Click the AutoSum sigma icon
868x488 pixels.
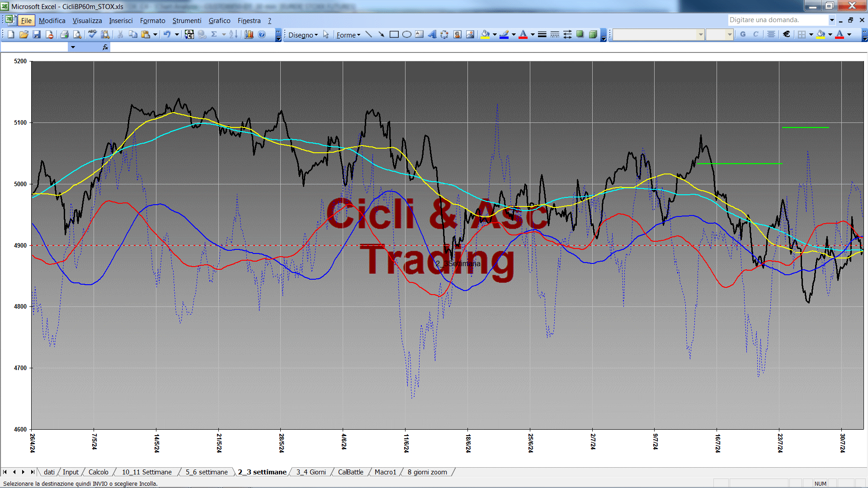tap(214, 34)
